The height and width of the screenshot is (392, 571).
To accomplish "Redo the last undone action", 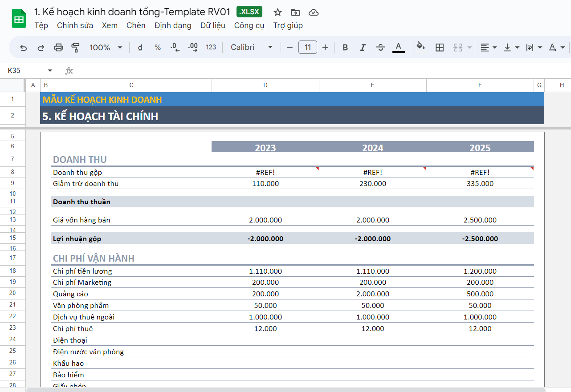I will (41, 47).
